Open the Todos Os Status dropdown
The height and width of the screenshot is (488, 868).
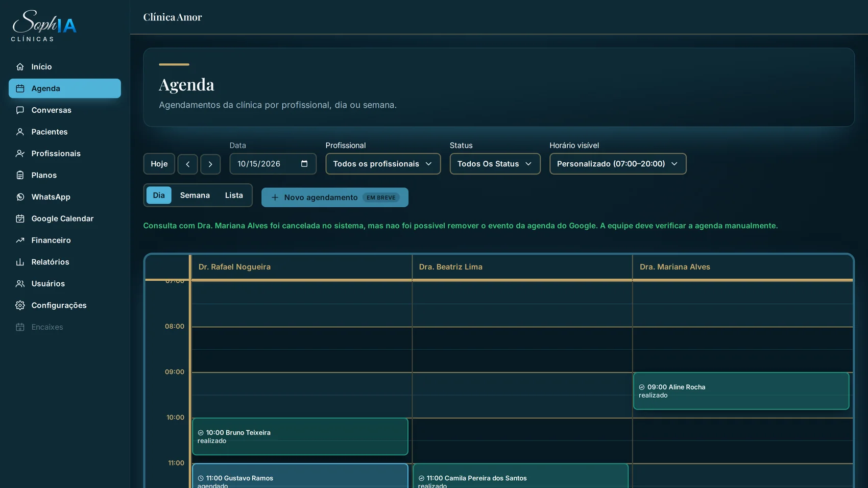click(x=495, y=164)
